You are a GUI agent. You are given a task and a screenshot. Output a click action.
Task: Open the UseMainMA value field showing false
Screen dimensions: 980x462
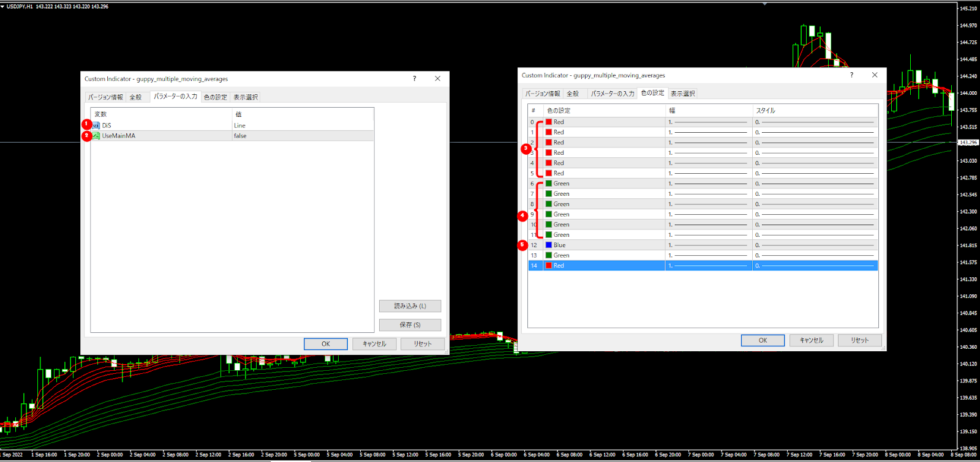point(302,136)
